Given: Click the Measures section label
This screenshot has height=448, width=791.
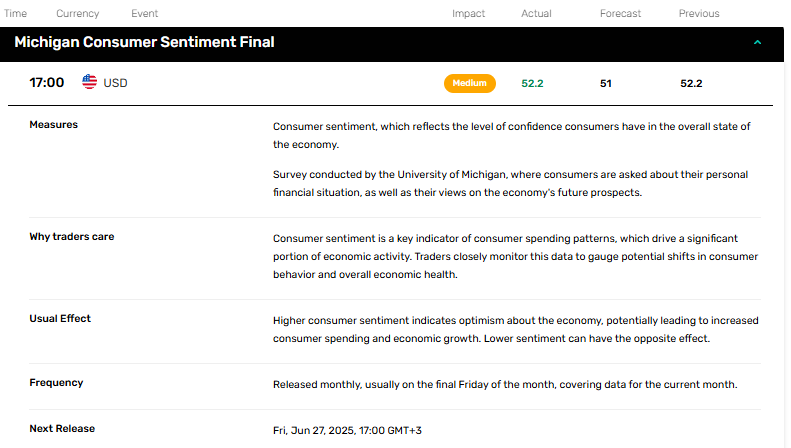Looking at the screenshot, I should (x=53, y=125).
